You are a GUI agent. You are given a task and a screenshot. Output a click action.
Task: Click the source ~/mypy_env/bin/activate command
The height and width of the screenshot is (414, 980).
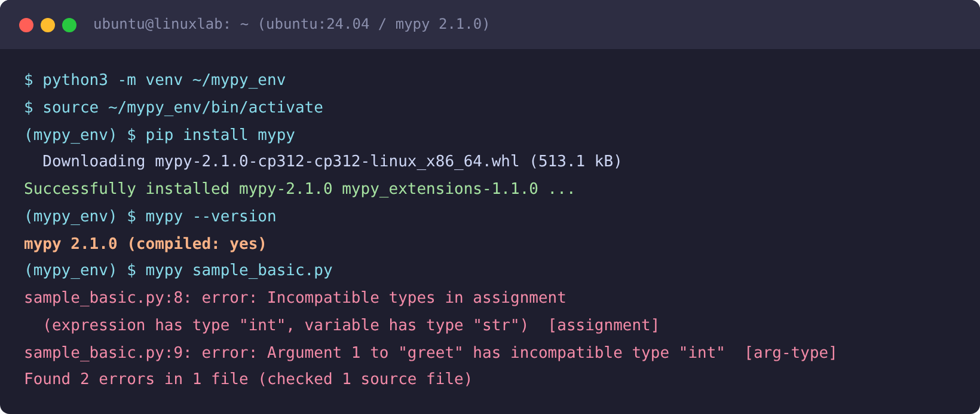(x=173, y=108)
